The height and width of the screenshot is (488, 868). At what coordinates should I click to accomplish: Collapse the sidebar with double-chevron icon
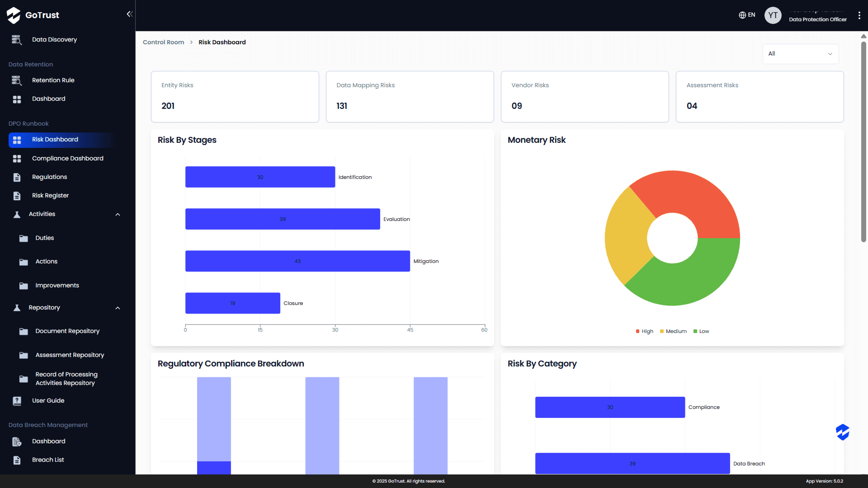point(129,14)
